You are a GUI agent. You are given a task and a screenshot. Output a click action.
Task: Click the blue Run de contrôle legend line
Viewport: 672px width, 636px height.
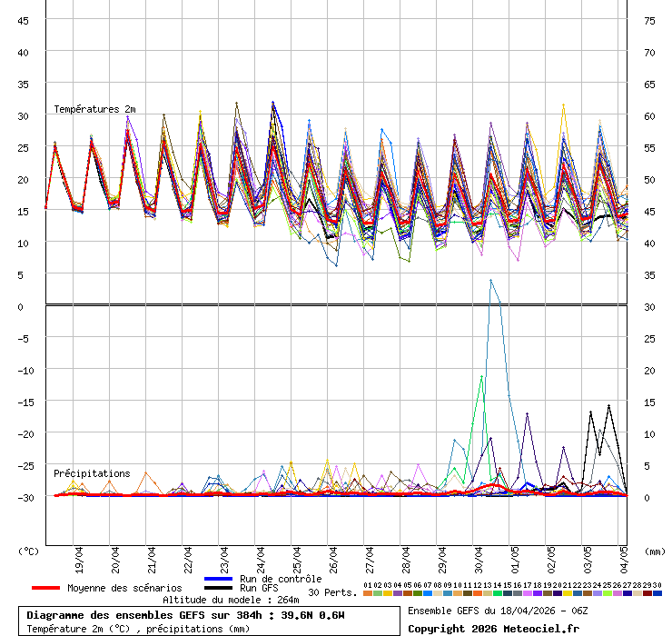pos(219,579)
